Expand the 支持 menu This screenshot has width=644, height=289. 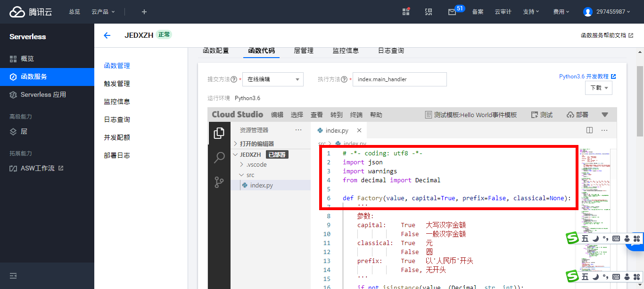[531, 12]
